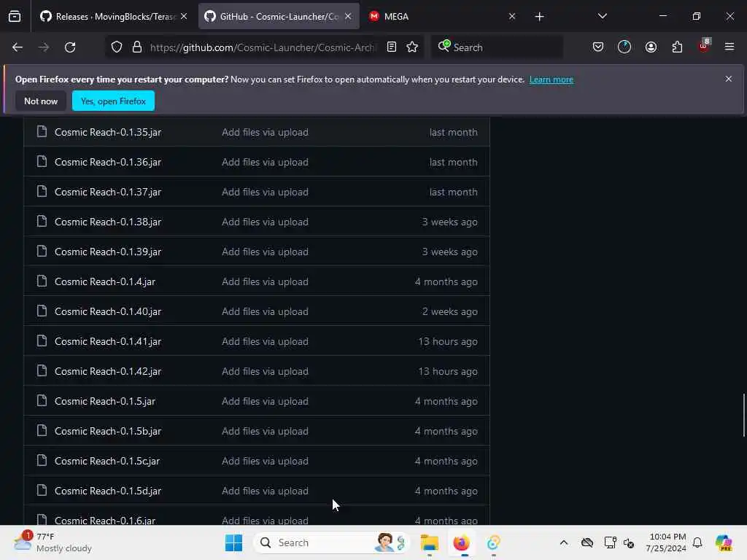Switch to Releases MovingBlocks/Terasology tab
This screenshot has width=747, height=560.
click(115, 17)
